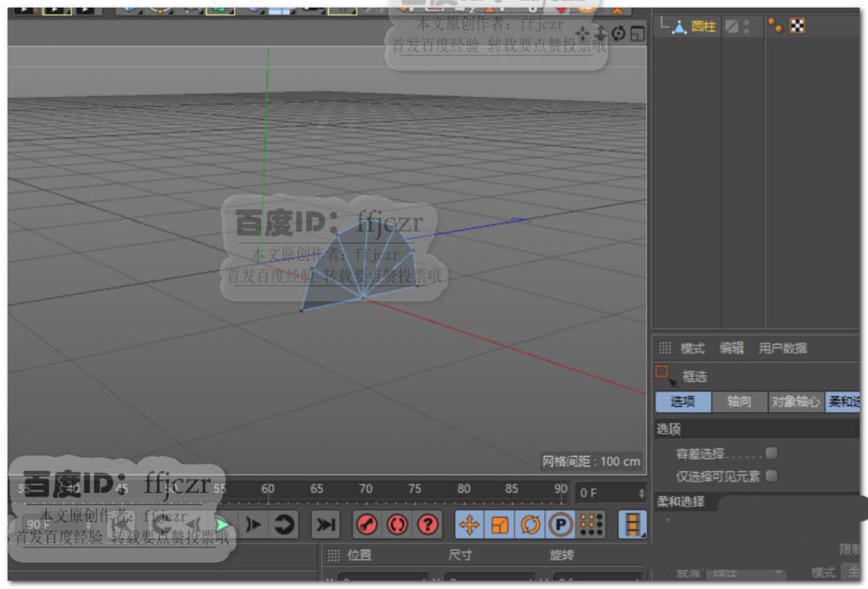Toggle viewport maximize view icon
The image size is (868, 589).
pyautogui.click(x=637, y=35)
